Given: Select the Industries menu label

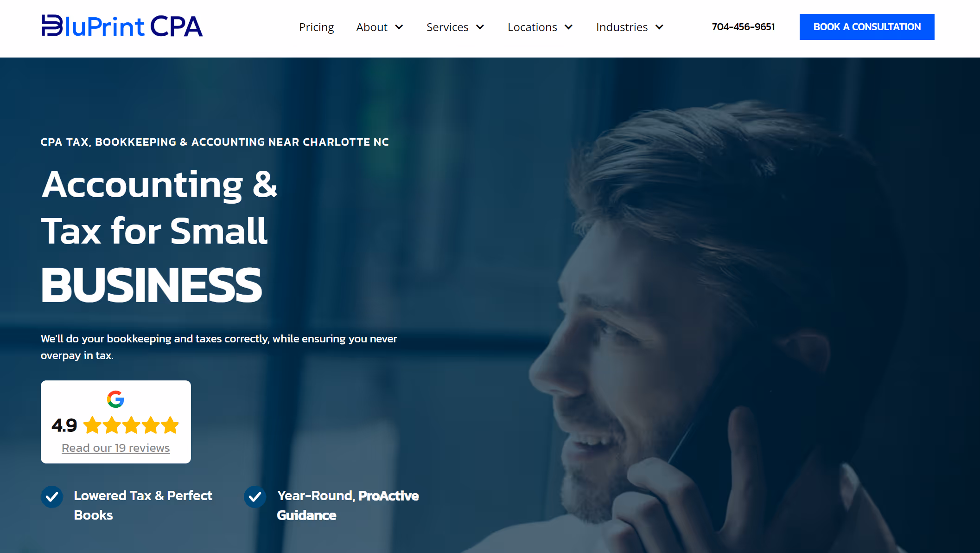Looking at the screenshot, I should (622, 27).
